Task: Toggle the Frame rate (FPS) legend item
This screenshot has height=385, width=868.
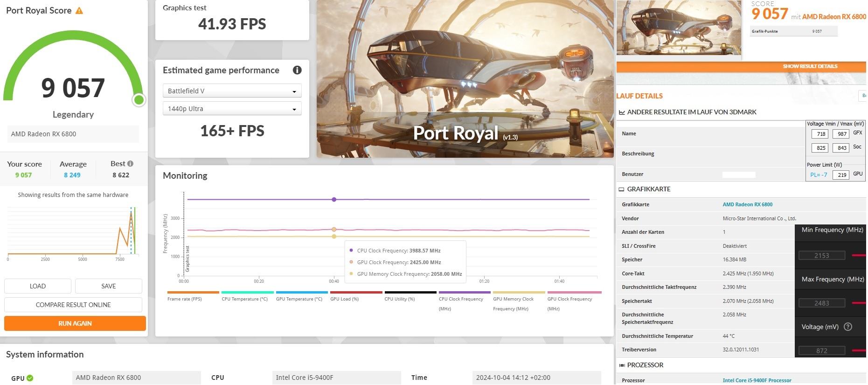Action: 193,296
